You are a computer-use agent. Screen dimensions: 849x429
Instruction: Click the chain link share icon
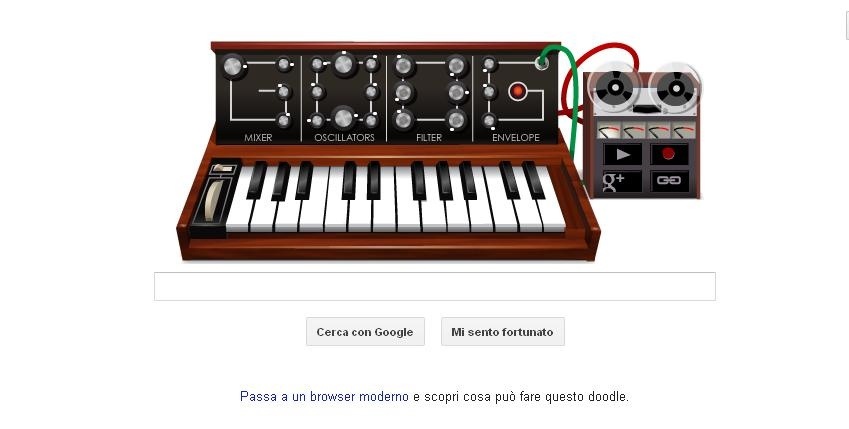coord(669,181)
